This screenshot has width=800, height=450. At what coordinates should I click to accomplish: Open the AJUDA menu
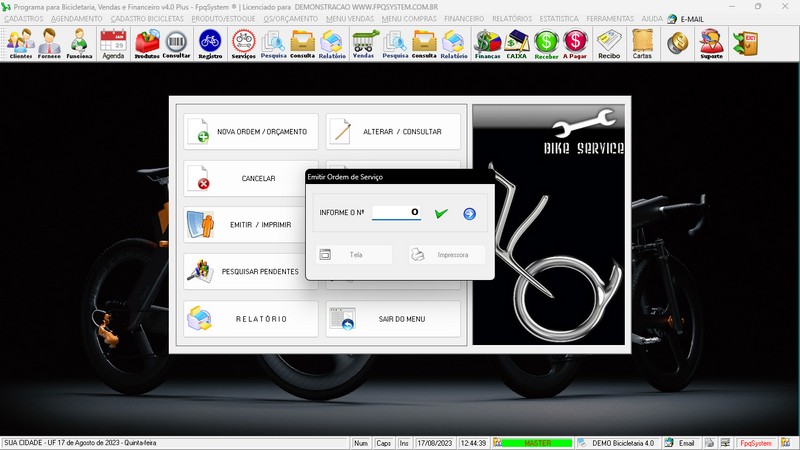tap(652, 18)
